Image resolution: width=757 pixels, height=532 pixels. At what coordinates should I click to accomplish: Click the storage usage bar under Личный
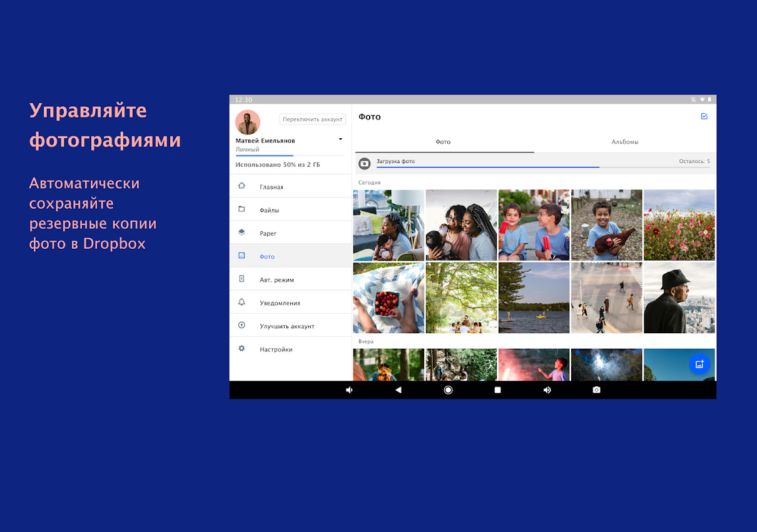click(x=290, y=155)
